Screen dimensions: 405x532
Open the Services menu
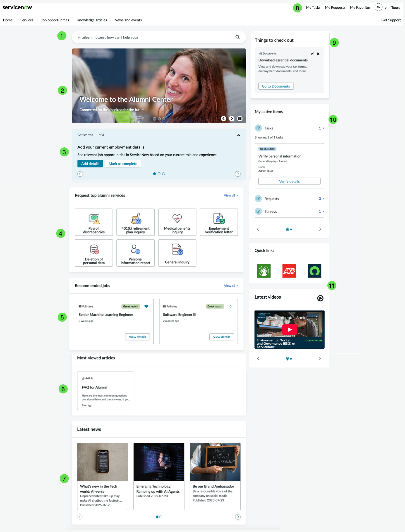click(27, 20)
